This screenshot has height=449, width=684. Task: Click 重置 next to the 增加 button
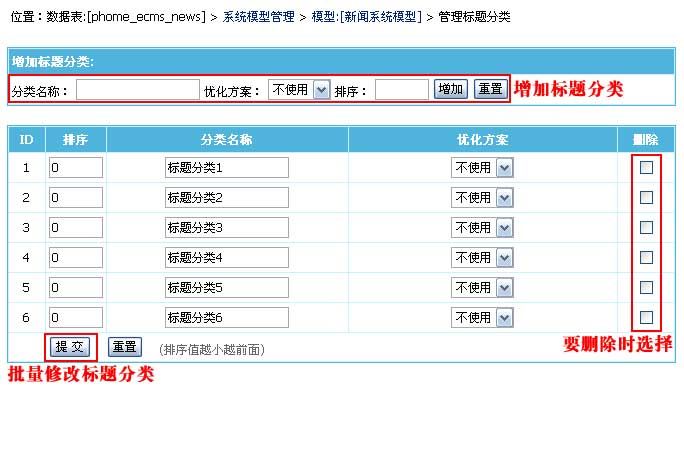(491, 89)
